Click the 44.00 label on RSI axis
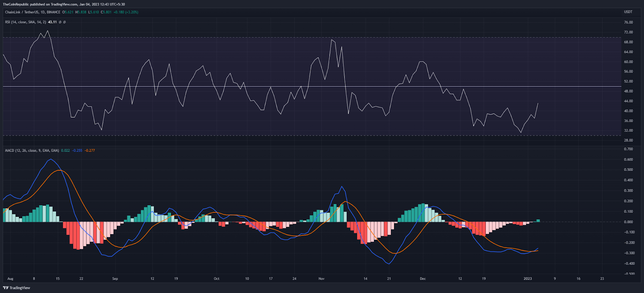This screenshot has width=644, height=293. tap(628, 101)
